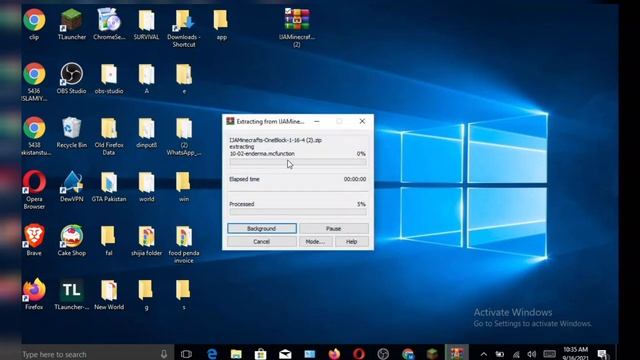Click the microphone icon in taskbar search

[x=164, y=354]
